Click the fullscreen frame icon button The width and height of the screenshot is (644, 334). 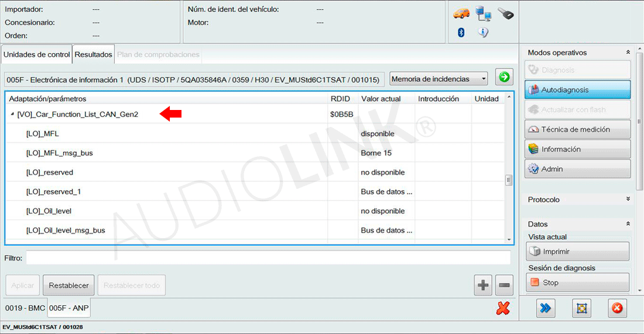pyautogui.click(x=581, y=308)
